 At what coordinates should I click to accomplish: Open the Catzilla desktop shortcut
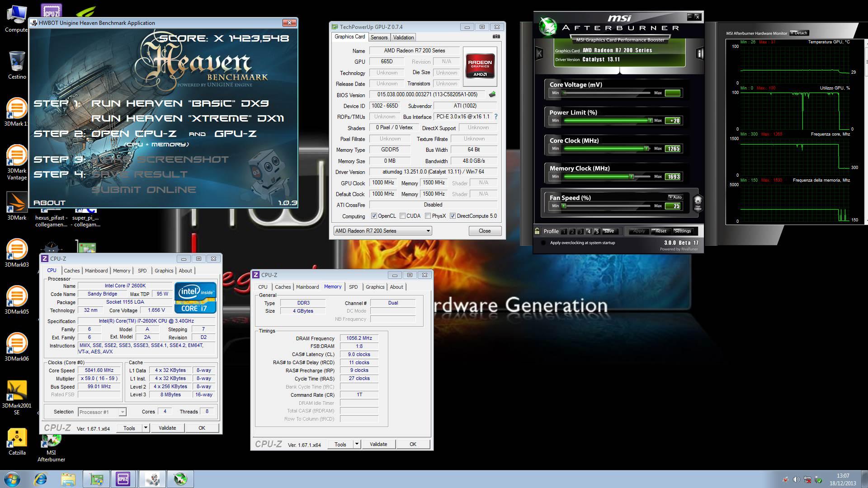pyautogui.click(x=17, y=441)
